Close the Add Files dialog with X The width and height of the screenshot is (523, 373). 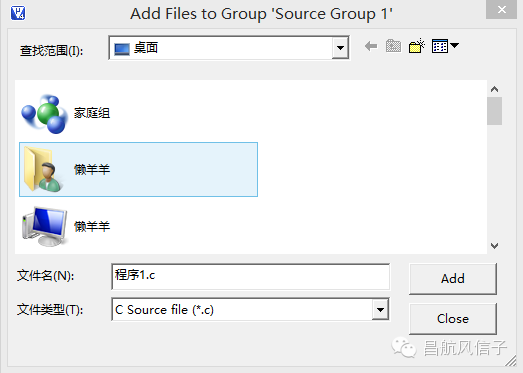point(501,10)
